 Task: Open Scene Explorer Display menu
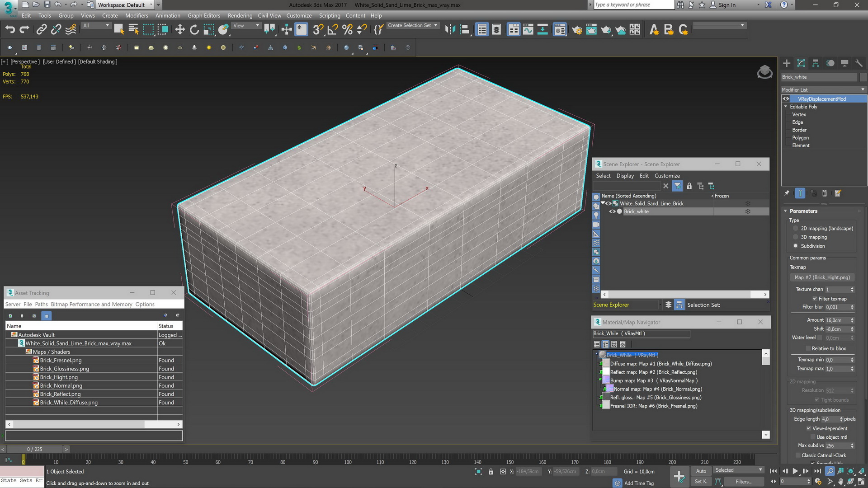(625, 176)
